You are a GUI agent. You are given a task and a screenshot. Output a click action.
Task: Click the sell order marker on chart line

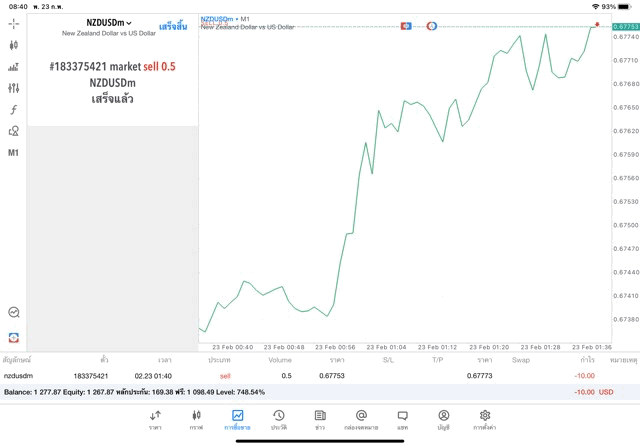(x=406, y=26)
